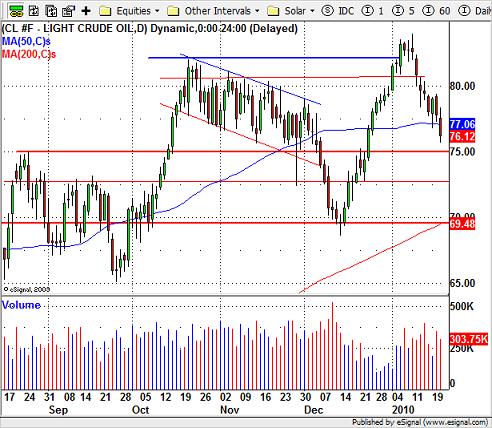Expand the Solar dropdown arrow
This screenshot has width=492, height=428.
tap(312, 11)
